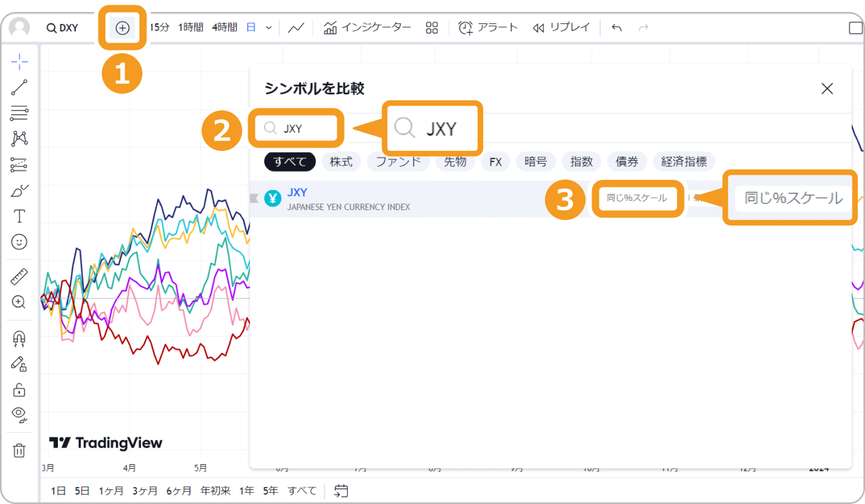Open the user profile avatar
The height and width of the screenshot is (504, 865).
(x=19, y=28)
